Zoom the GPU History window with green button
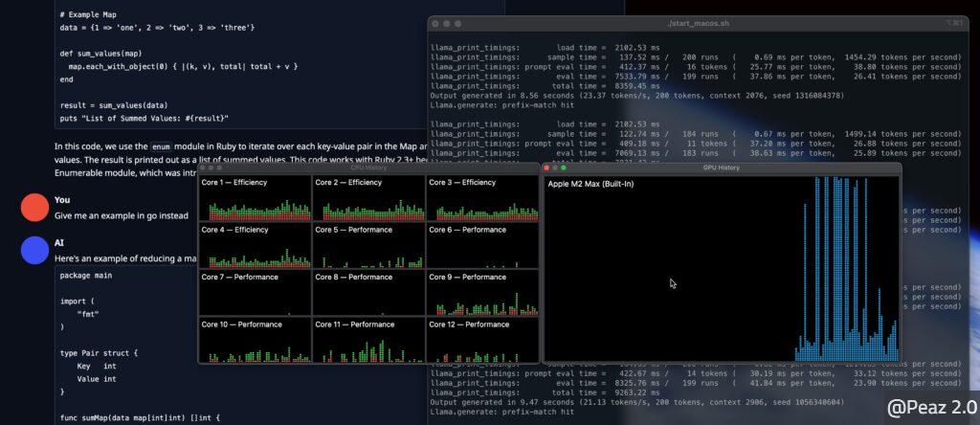This screenshot has width=980, height=425. point(563,168)
